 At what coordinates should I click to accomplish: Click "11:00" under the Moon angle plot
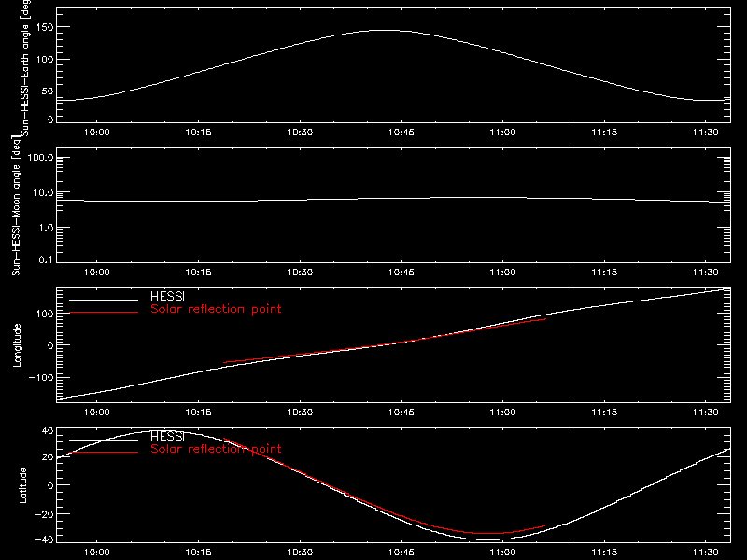pos(502,273)
